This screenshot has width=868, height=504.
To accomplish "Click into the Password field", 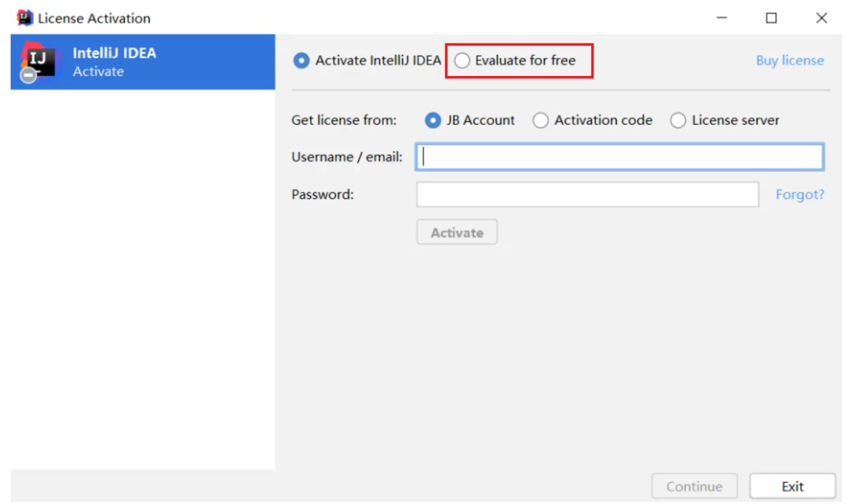I will 587,195.
